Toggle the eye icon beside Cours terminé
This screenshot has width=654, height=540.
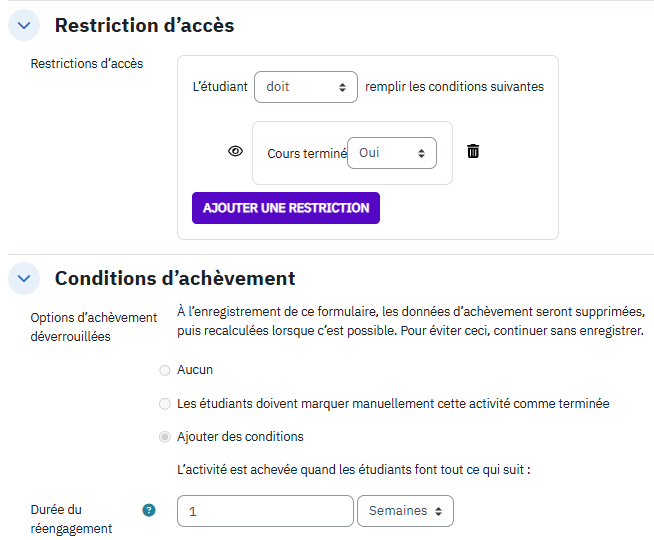point(235,152)
